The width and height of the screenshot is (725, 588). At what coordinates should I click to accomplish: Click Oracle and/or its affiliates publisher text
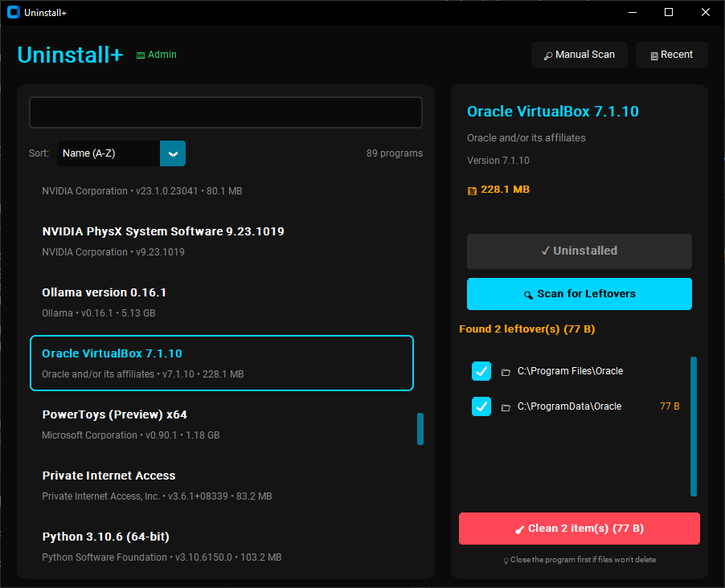click(x=526, y=137)
